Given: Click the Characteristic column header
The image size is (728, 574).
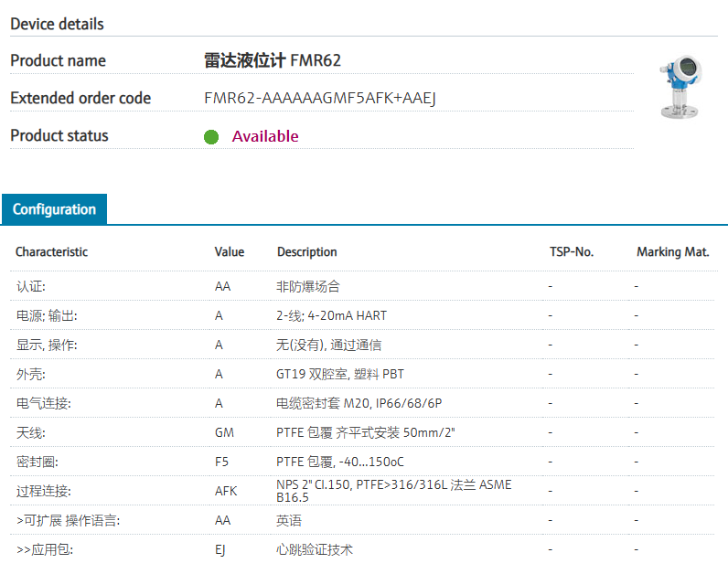Looking at the screenshot, I should 51,252.
